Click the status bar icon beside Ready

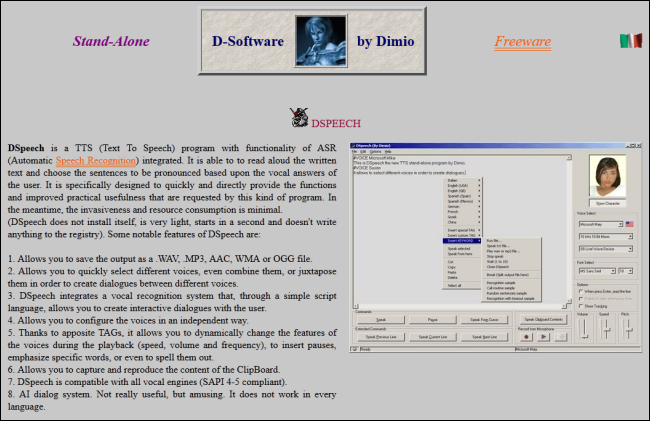(354, 349)
